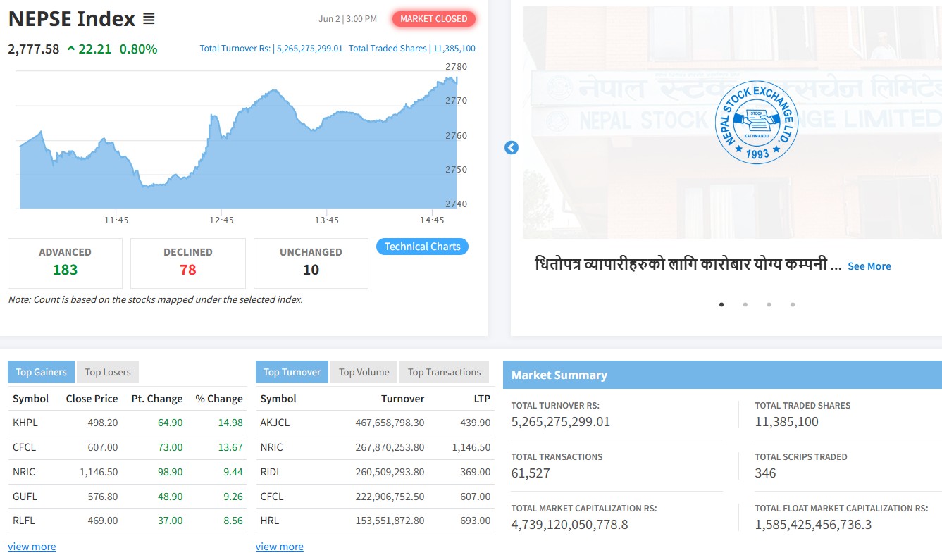Switch to the Top Turnover tab

(292, 372)
